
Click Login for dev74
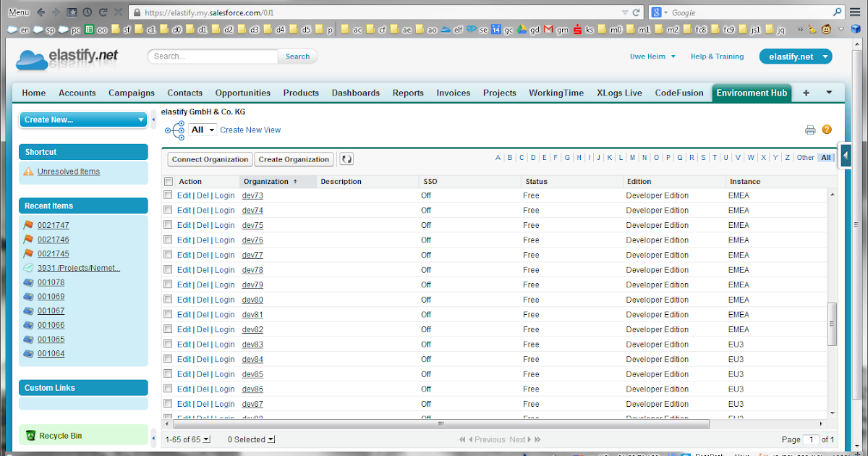pyautogui.click(x=224, y=210)
